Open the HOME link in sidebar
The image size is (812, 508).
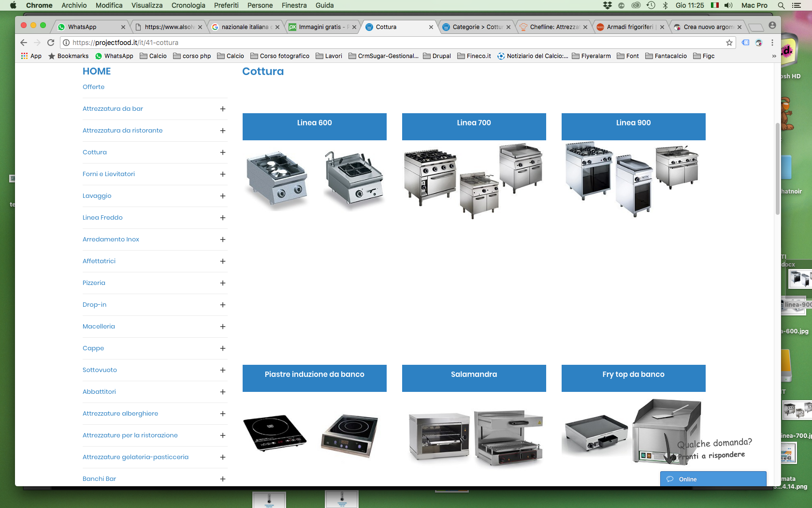coord(97,71)
